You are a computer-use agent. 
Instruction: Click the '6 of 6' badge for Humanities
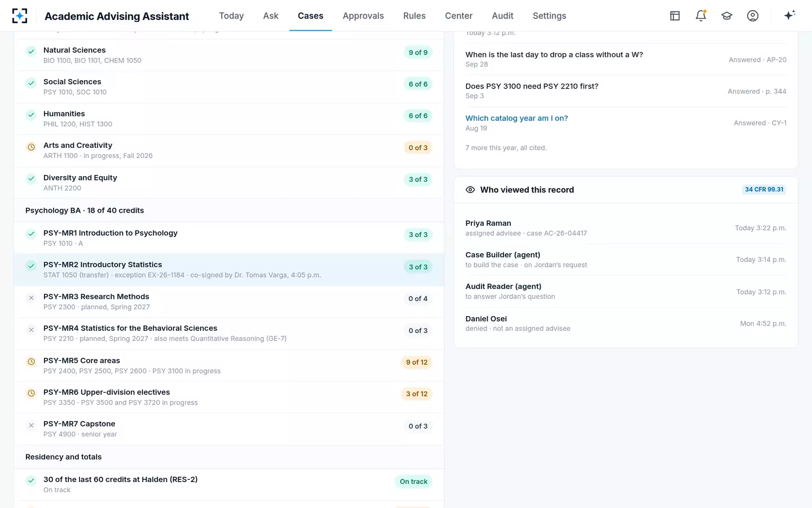pyautogui.click(x=418, y=116)
